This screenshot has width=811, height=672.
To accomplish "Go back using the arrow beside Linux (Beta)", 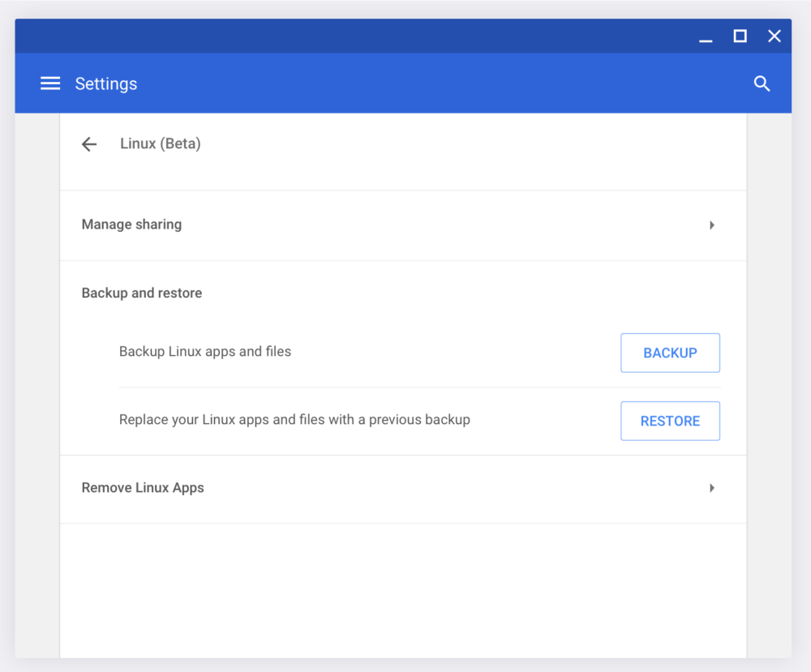I will pos(89,143).
